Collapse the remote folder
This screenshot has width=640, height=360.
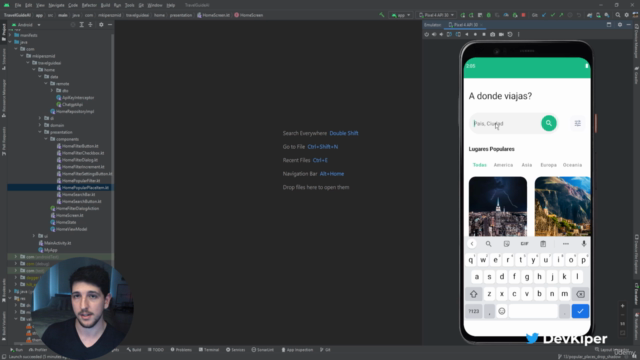pyautogui.click(x=46, y=83)
